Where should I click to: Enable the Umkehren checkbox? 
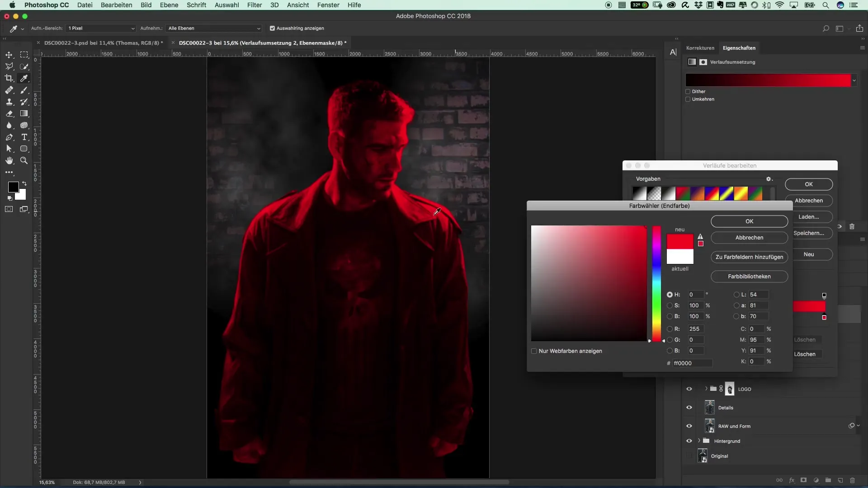click(688, 99)
